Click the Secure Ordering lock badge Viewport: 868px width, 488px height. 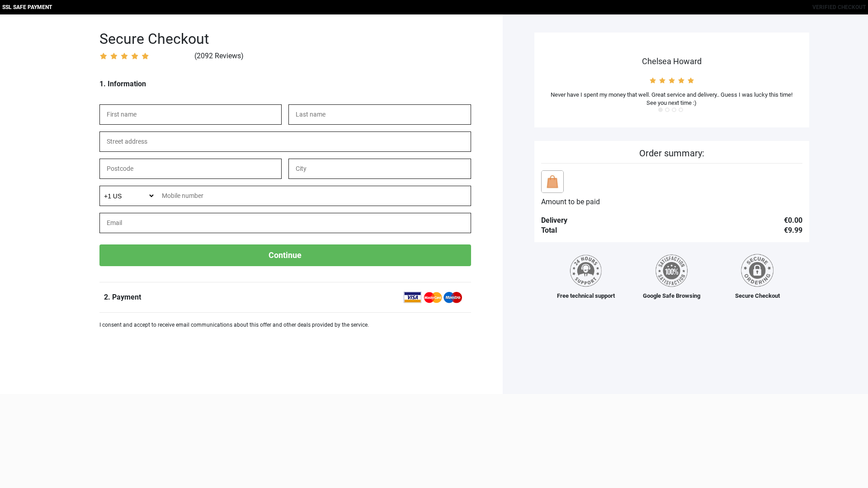click(x=757, y=270)
